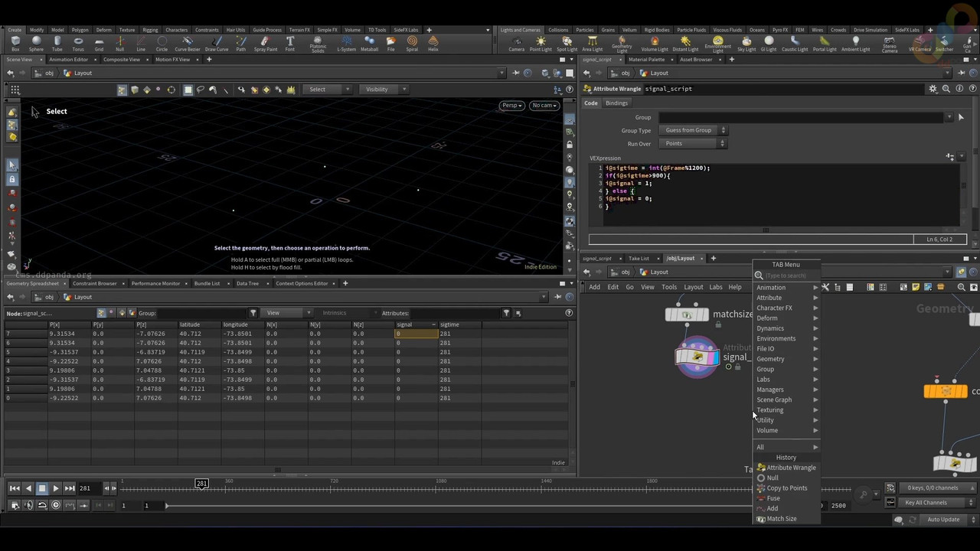980x551 pixels.
Task: Toggle playback loop mode
Action: [42, 505]
